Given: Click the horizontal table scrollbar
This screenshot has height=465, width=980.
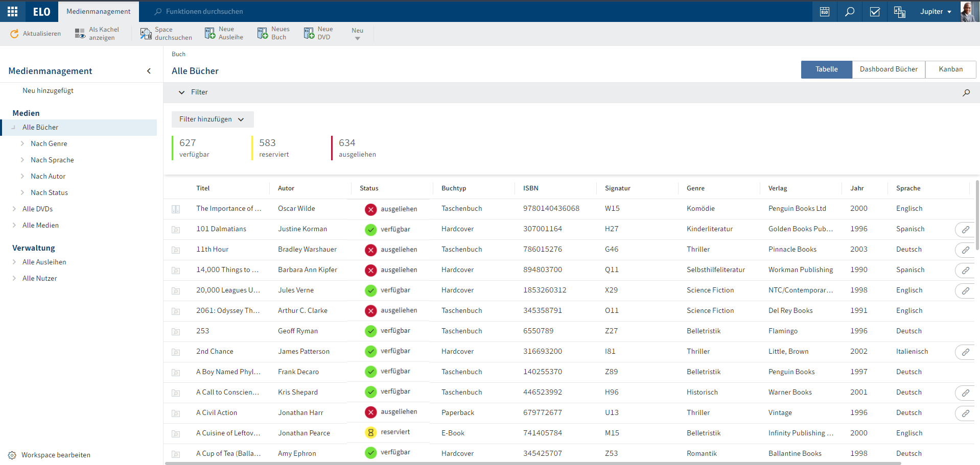Looking at the screenshot, I should [x=533, y=463].
